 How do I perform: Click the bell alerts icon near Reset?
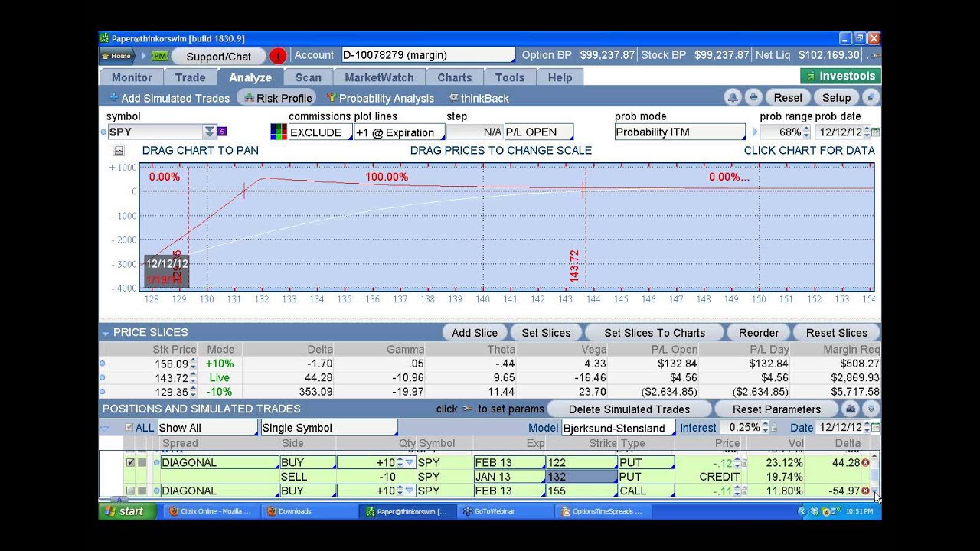tap(733, 97)
